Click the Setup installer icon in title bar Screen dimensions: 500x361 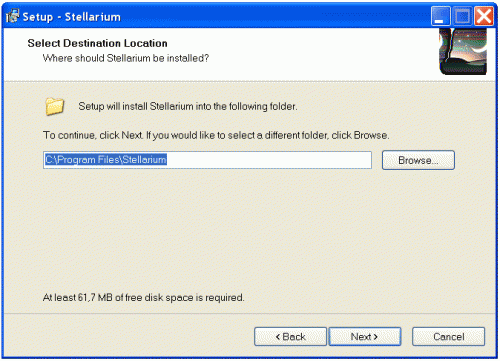pyautogui.click(x=13, y=16)
